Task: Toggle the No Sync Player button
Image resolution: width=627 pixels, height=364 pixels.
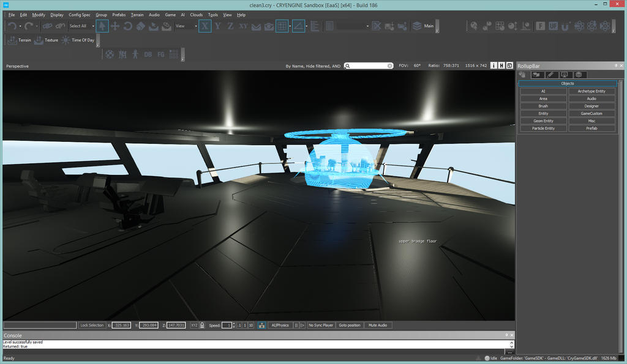Action: click(x=321, y=325)
